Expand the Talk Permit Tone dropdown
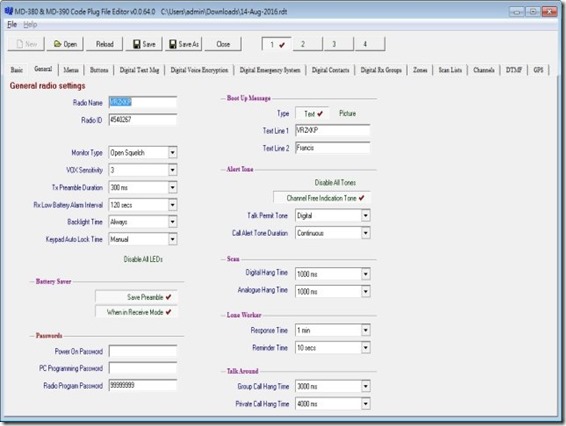Image resolution: width=566 pixels, height=426 pixels. point(366,216)
